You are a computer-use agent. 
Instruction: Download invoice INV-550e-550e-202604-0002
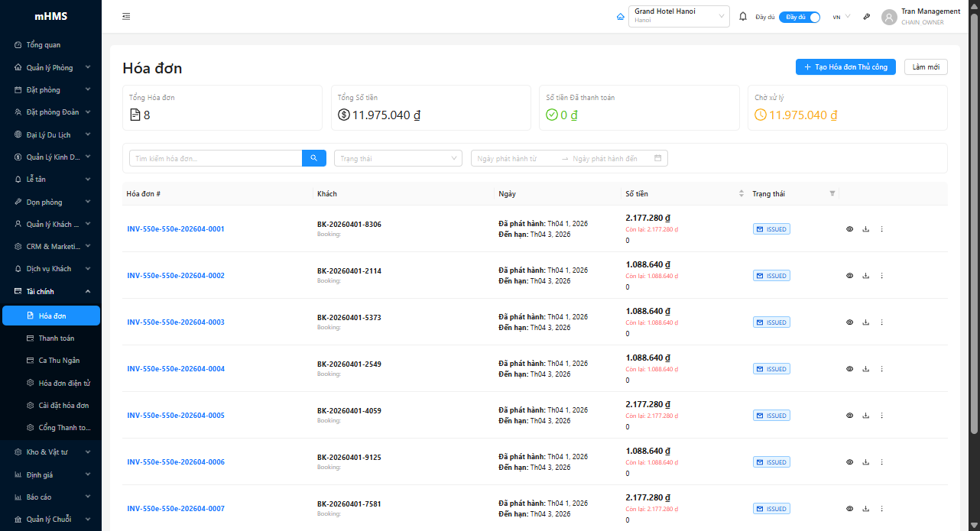tap(865, 276)
